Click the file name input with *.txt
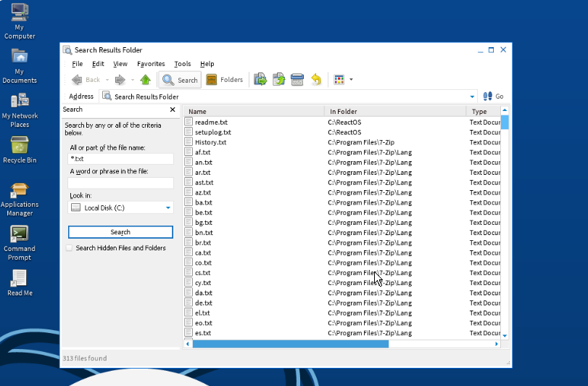 [120, 159]
